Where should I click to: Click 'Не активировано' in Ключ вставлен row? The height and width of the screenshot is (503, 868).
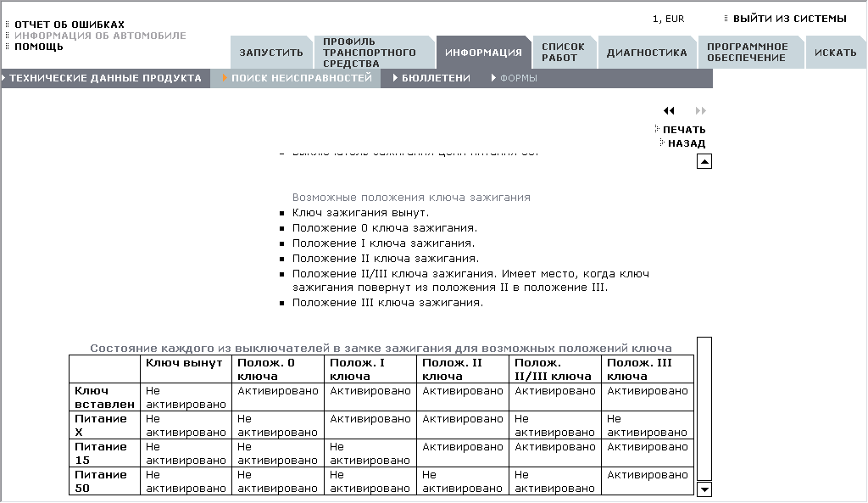click(186, 397)
